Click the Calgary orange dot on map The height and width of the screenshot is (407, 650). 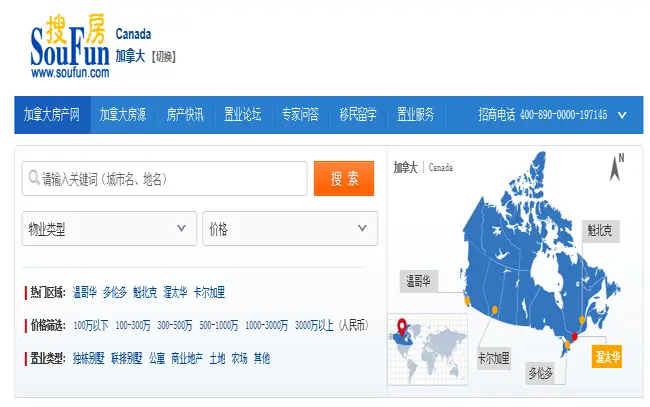coord(495,310)
